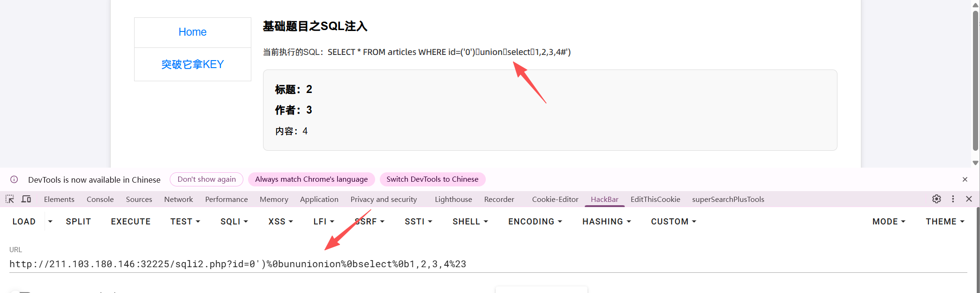Select the Console tab
Image resolution: width=980 pixels, height=293 pixels.
coord(100,200)
